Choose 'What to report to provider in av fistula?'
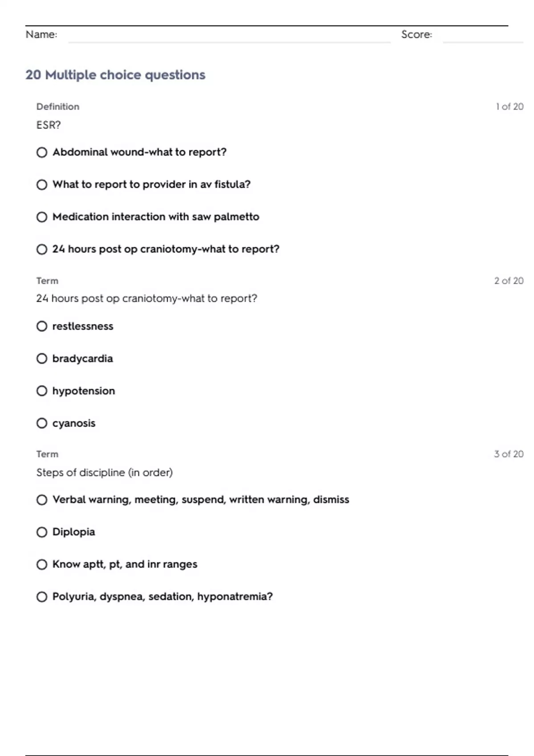This screenshot has height=756, width=534. click(x=42, y=185)
